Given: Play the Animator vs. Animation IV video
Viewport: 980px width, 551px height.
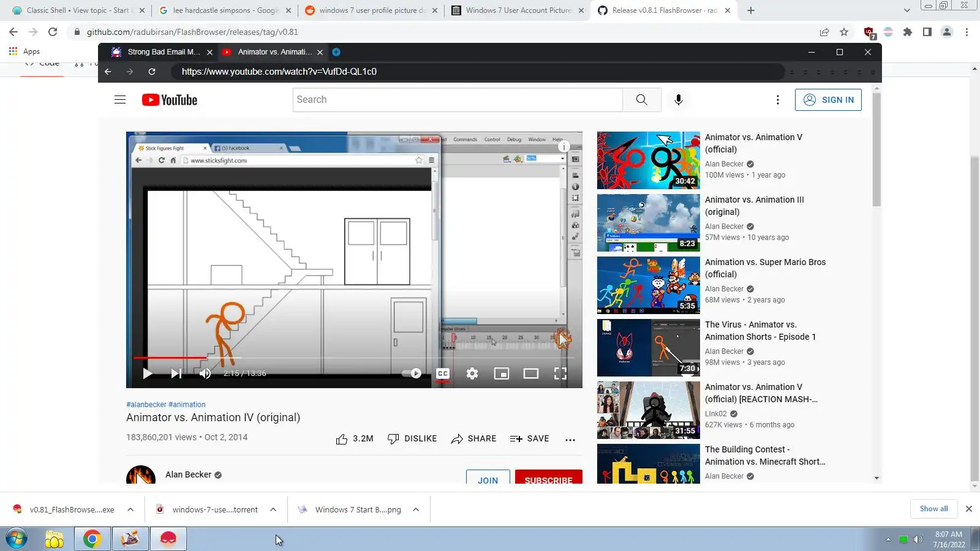Looking at the screenshot, I should pos(147,373).
